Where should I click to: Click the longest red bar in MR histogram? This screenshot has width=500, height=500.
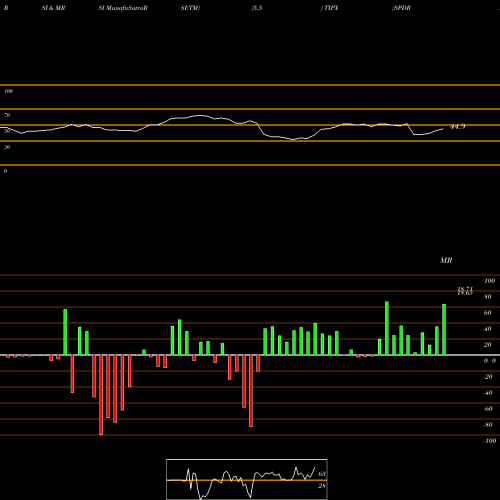coord(101,395)
